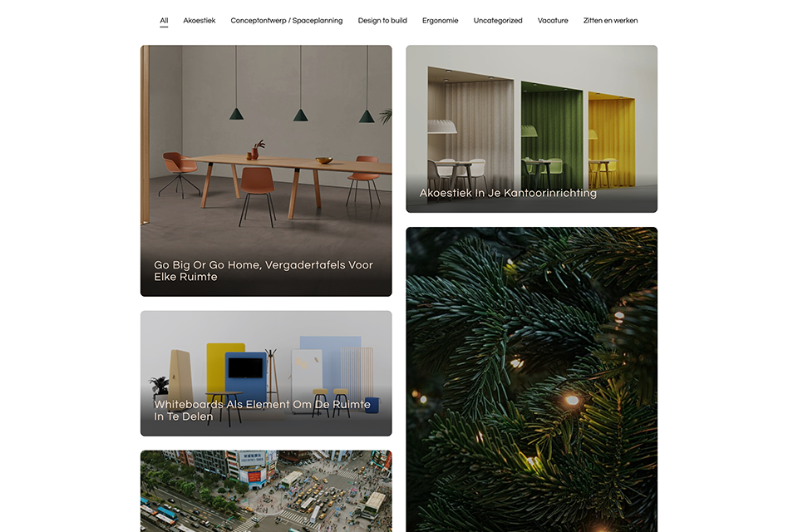
Task: Select the All filter tab
Action: pyautogui.click(x=164, y=21)
